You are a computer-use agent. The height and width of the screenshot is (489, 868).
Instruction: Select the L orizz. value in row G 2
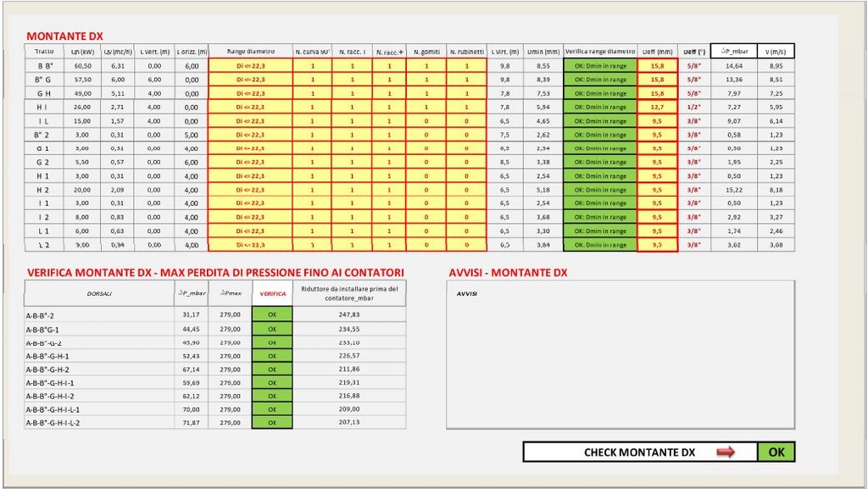click(192, 163)
